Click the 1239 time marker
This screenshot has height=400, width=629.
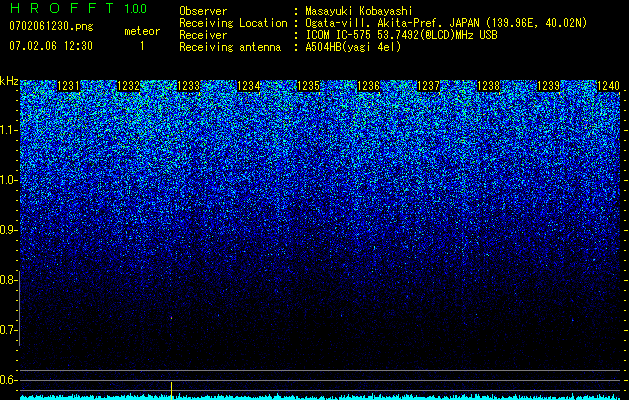[548, 86]
